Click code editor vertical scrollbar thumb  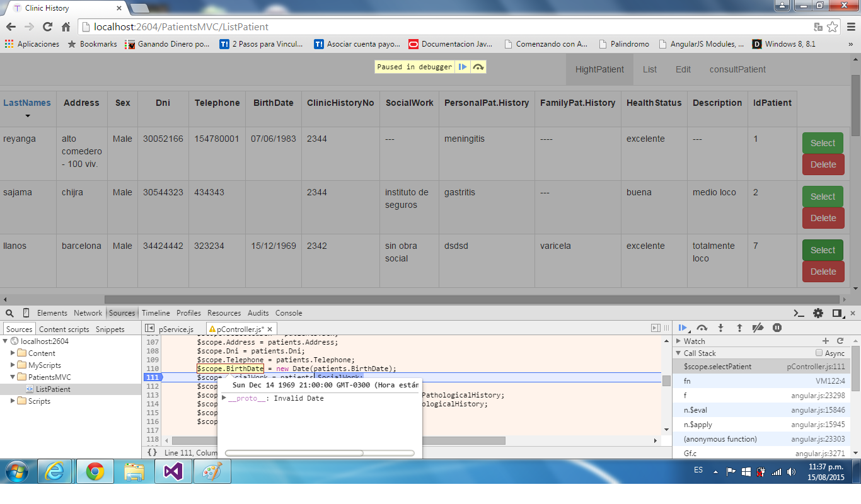click(666, 381)
